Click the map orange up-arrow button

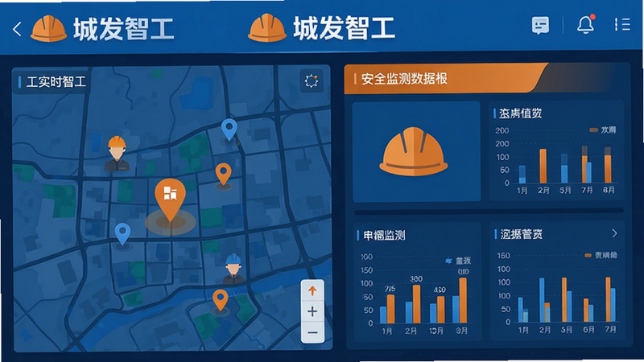tap(312, 291)
